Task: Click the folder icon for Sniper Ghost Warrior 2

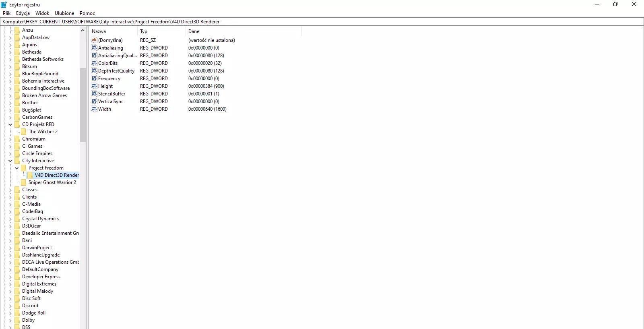Action: tap(23, 182)
